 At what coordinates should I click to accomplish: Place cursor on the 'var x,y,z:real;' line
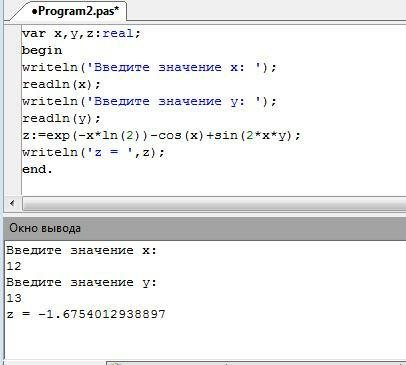pyautogui.click(x=81, y=34)
